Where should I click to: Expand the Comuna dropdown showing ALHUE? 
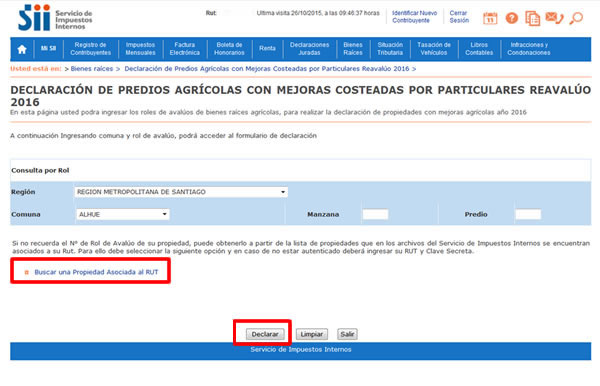click(x=123, y=214)
